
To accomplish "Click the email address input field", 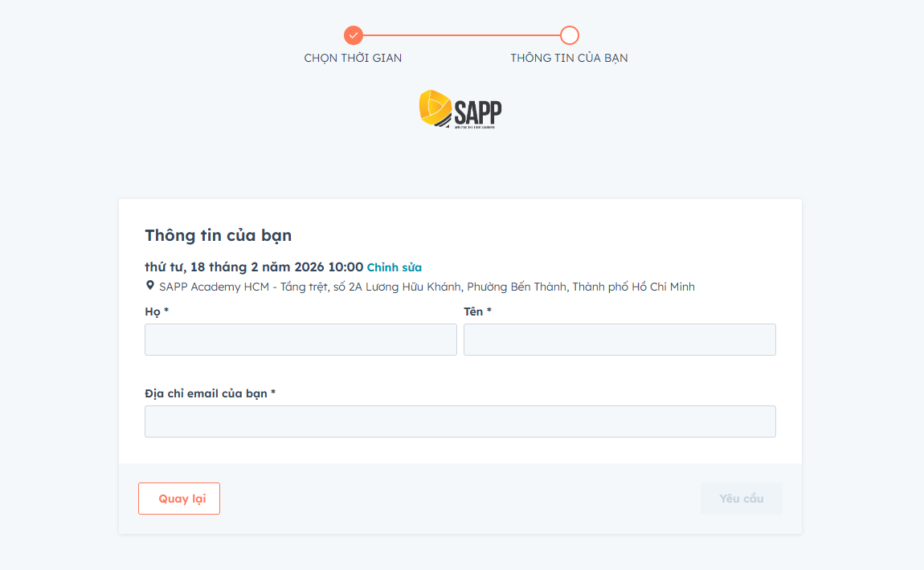I will pyautogui.click(x=460, y=421).
